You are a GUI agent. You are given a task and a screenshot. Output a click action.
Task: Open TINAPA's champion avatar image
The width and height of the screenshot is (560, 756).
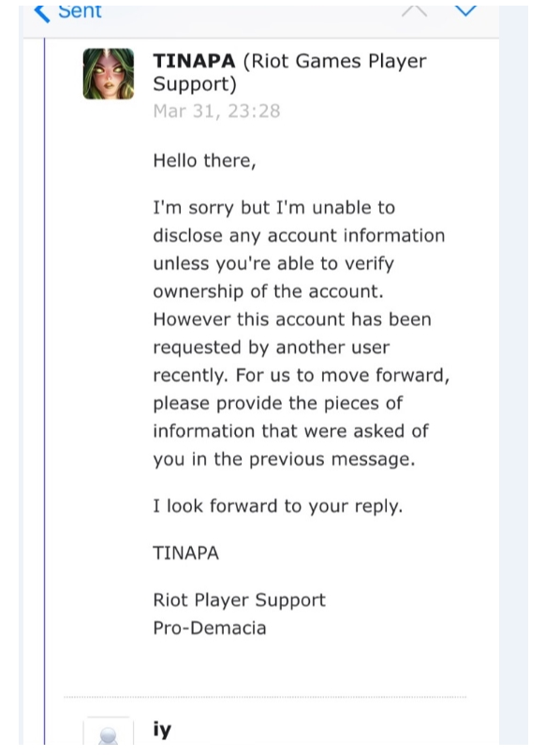tap(109, 74)
